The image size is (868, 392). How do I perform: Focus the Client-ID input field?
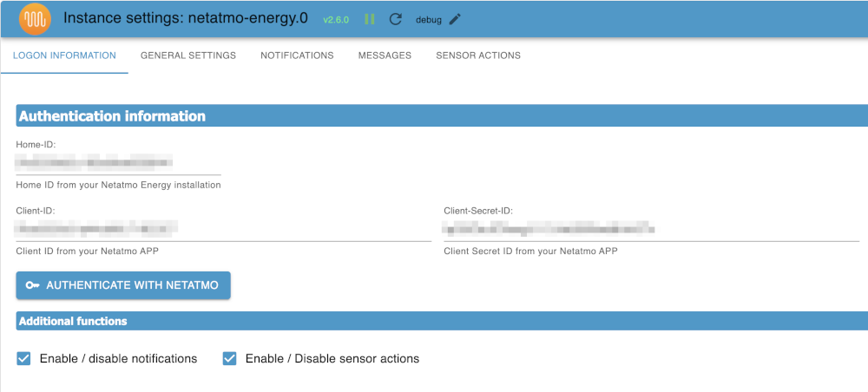point(224,228)
